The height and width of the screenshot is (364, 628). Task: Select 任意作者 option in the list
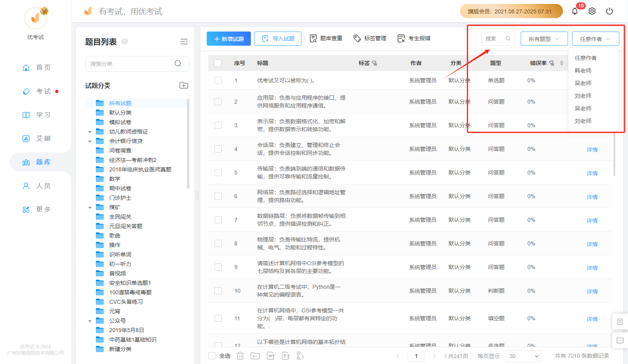[586, 58]
